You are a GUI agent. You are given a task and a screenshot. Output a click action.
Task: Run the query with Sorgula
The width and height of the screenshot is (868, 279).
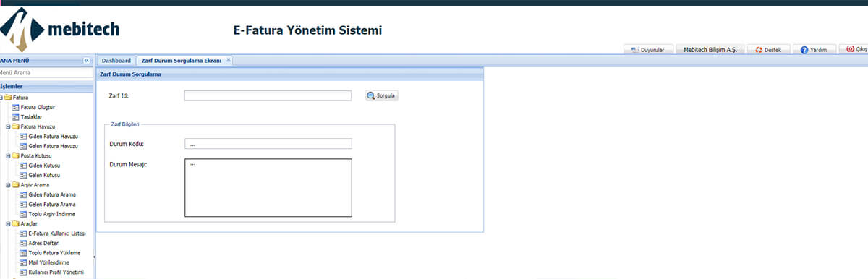tap(382, 95)
